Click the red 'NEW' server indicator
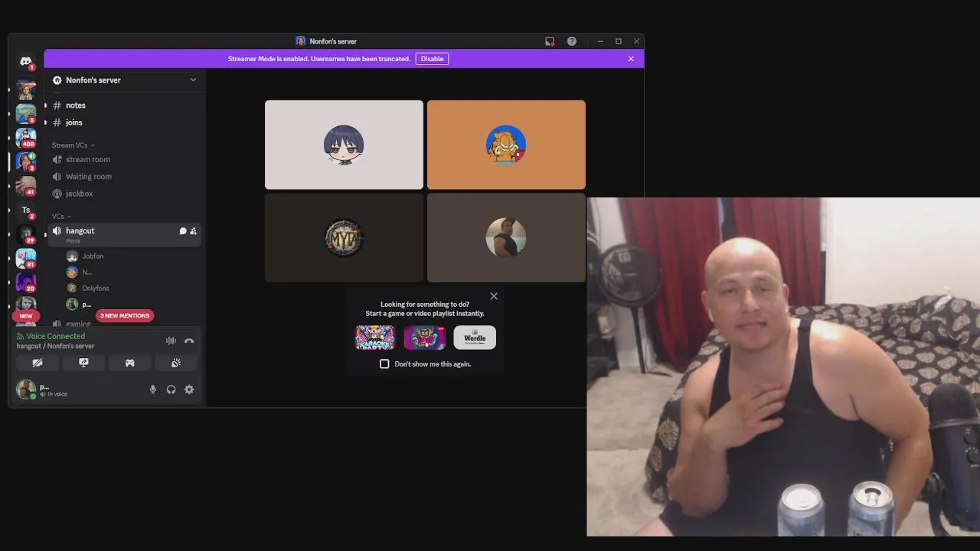 tap(26, 316)
